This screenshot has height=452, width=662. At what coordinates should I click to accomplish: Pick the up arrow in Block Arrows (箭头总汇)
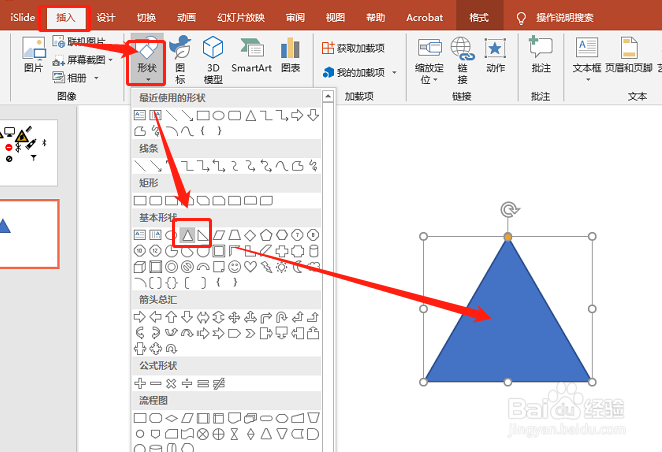point(171,317)
